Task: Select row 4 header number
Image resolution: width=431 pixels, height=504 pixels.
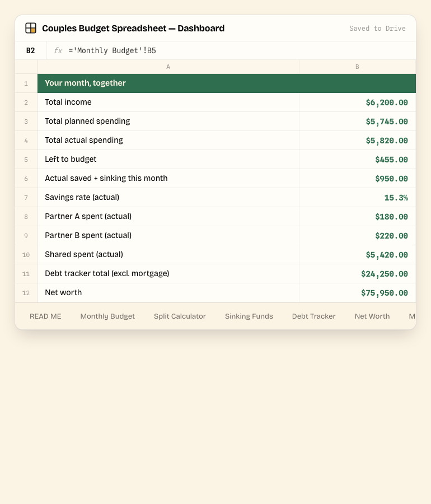Action: (x=26, y=141)
